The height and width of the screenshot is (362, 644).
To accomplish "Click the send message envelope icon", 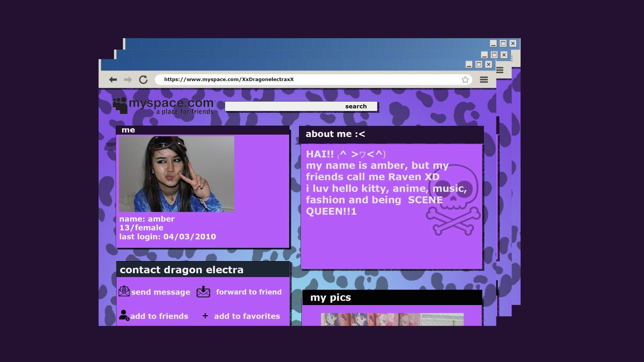I will point(124,291).
